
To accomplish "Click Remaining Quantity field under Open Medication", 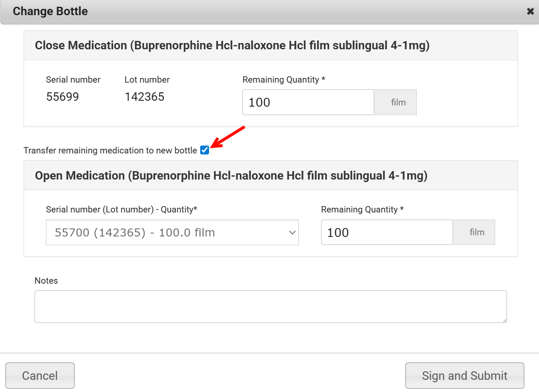I will pos(386,233).
